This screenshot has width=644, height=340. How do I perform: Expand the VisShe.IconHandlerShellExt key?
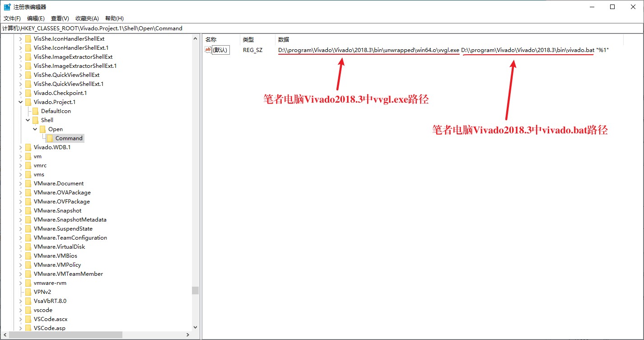pyautogui.click(x=20, y=39)
